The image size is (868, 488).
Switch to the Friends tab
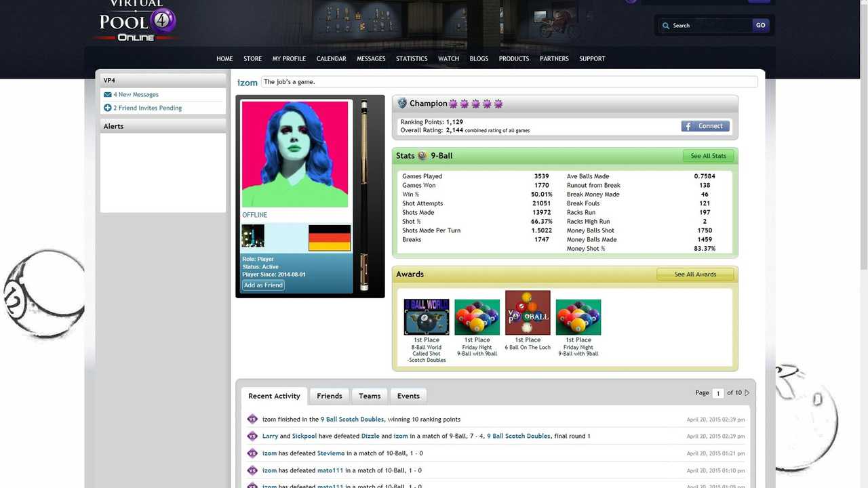click(329, 396)
